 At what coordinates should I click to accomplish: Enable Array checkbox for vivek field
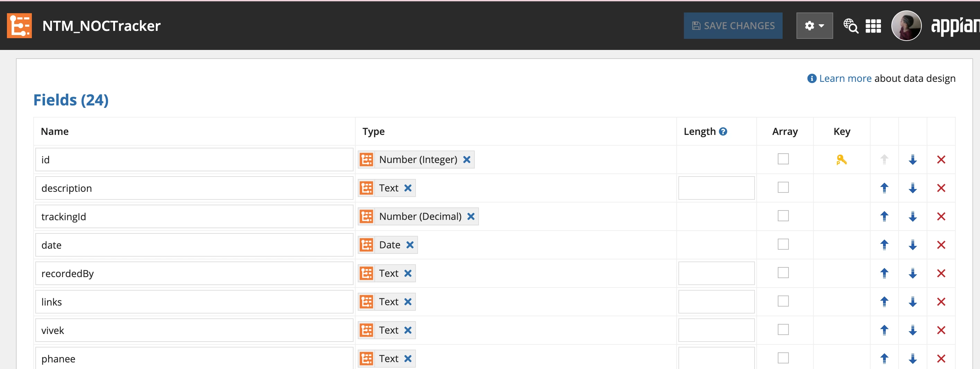click(783, 329)
